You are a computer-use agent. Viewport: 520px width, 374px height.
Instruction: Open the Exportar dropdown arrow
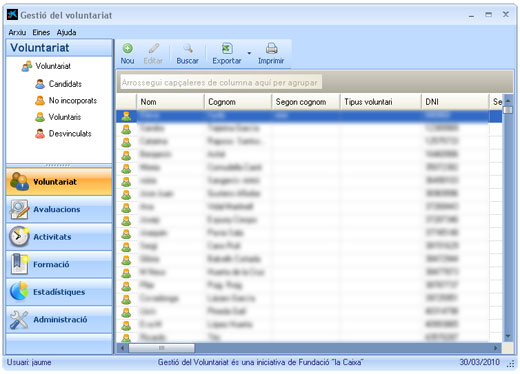point(249,53)
